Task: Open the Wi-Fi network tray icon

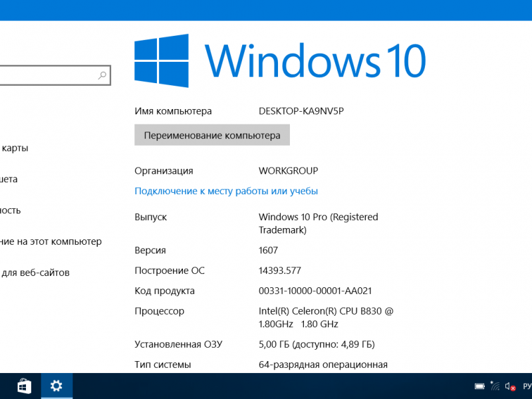Action: 495,386
